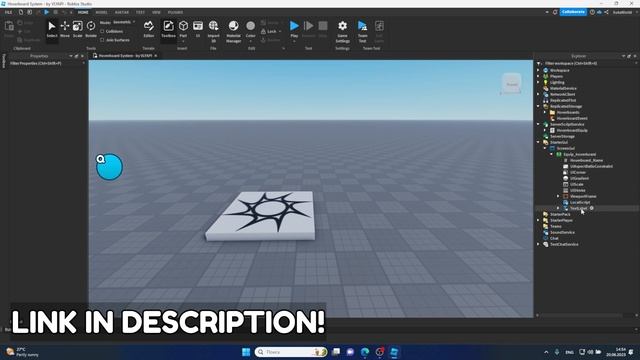Select the Lighting service in Explorer
Viewport: 640px width, 360px height.
coord(557,82)
